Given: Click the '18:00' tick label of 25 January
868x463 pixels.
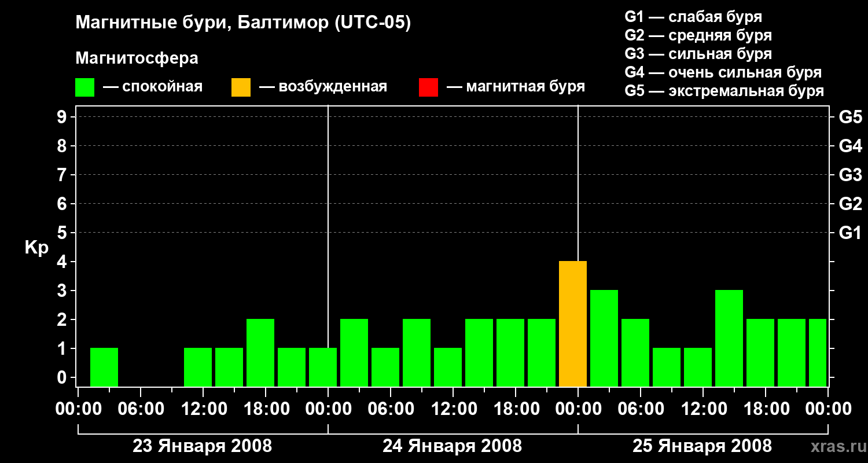Looking at the screenshot, I should 766,409.
